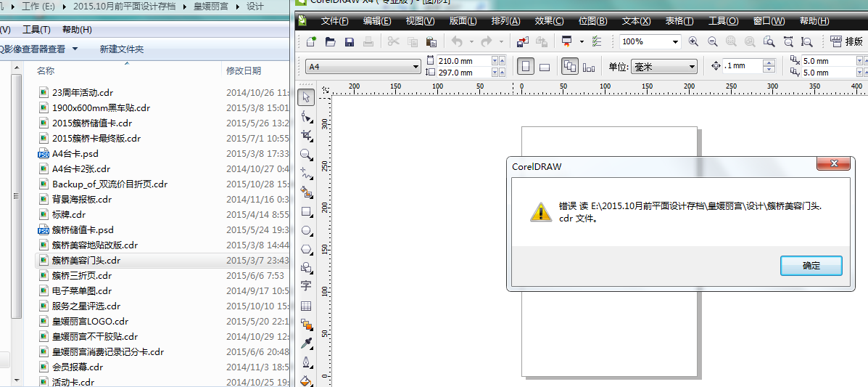Open the 效果(C) menu
The width and height of the screenshot is (868, 387).
coord(549,21)
